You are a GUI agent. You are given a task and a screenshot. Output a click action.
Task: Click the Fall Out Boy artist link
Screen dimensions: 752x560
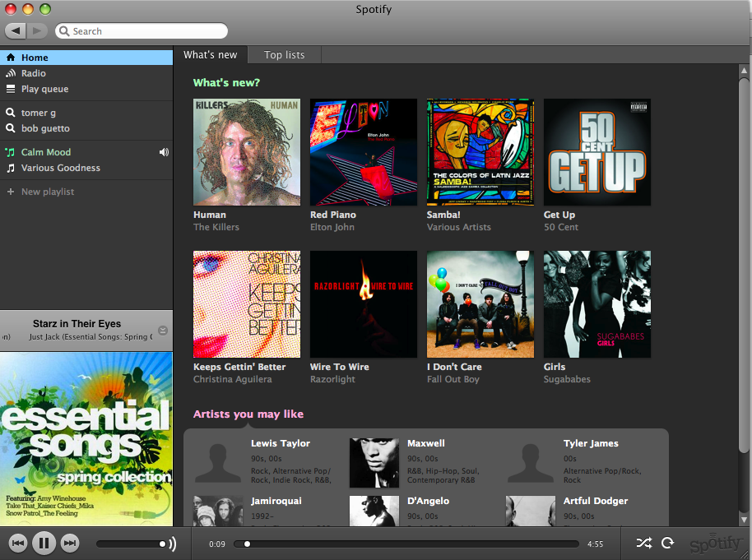pos(453,379)
